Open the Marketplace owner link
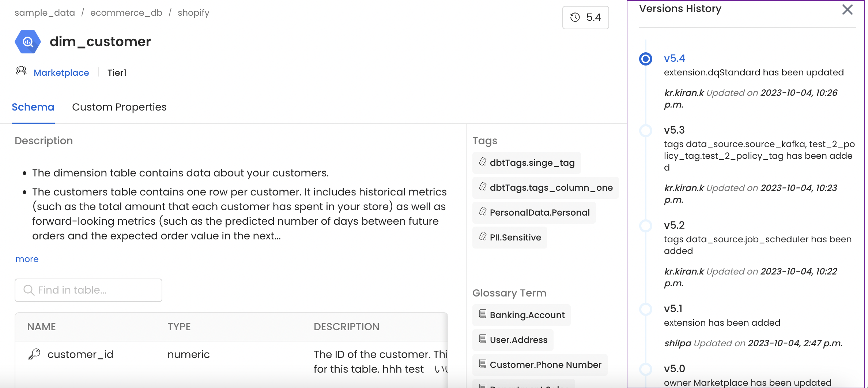This screenshot has width=868, height=388. [x=61, y=73]
